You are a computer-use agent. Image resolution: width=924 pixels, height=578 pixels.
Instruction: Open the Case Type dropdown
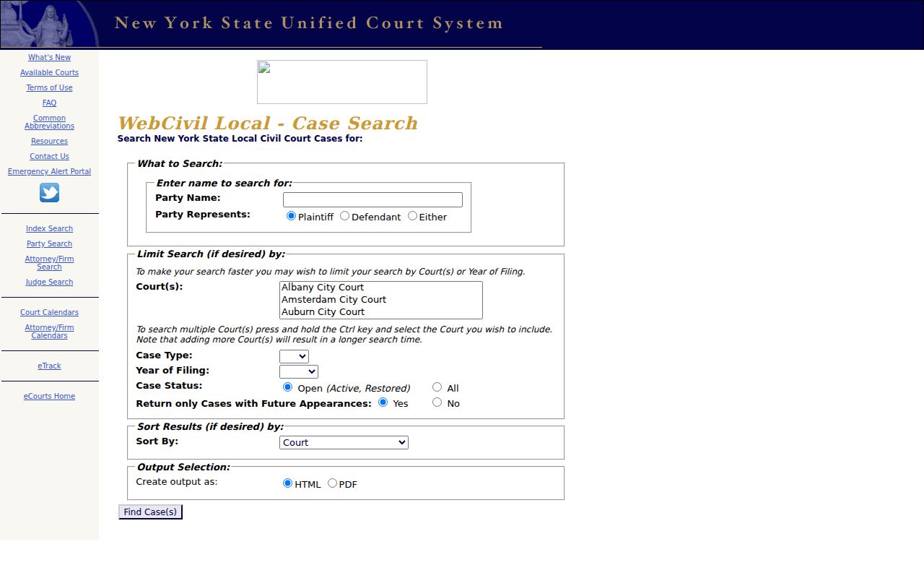[x=294, y=356]
